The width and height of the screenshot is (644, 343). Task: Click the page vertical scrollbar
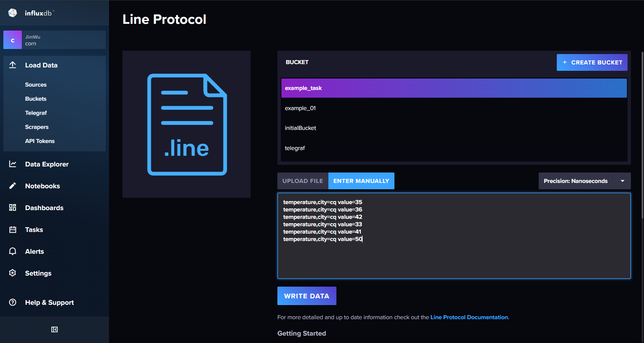click(x=642, y=135)
